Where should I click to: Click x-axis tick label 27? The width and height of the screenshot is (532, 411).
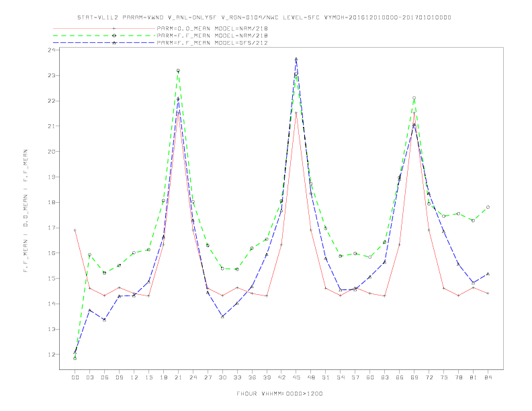(208, 377)
